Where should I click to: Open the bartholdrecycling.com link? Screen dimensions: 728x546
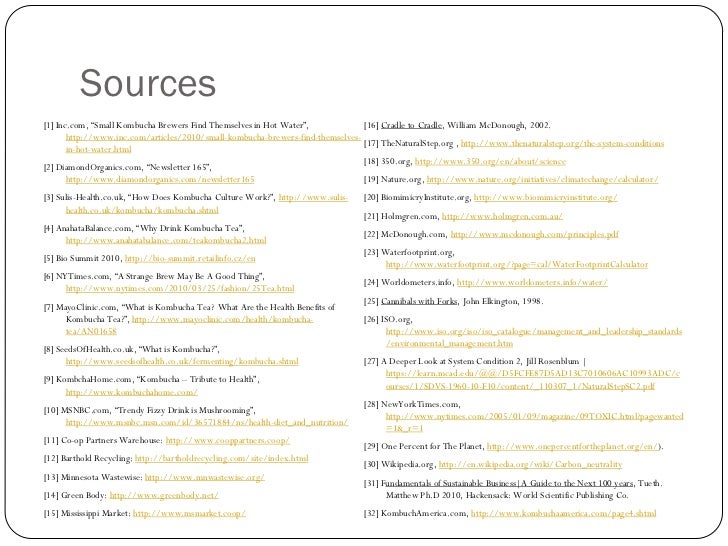[221, 458]
